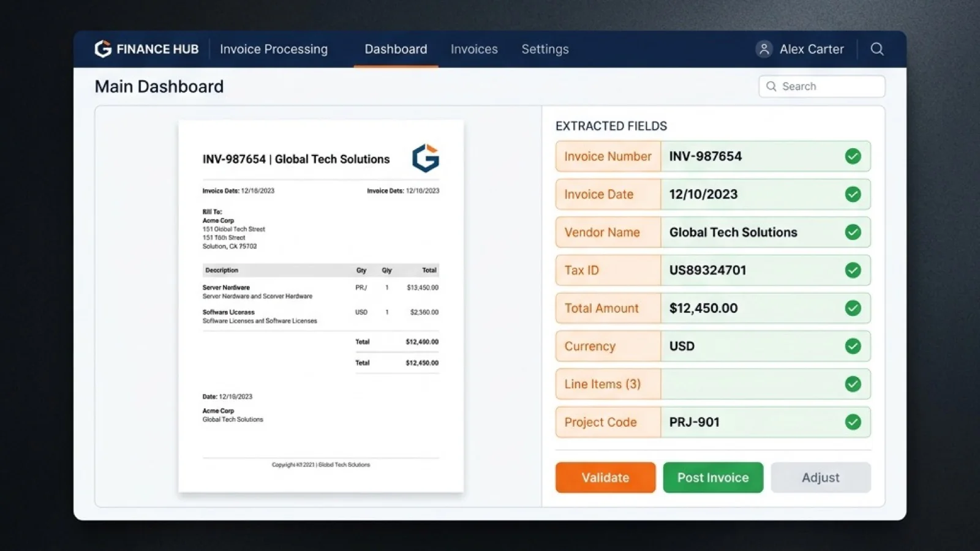Click the green checkmark beside Currency
Screen dimensions: 980x551
coord(853,346)
